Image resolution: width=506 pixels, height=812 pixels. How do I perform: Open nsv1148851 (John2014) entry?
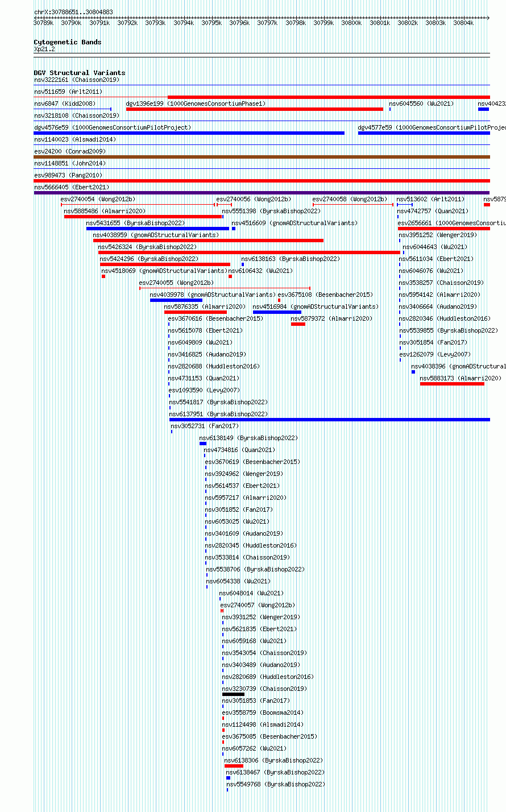click(69, 164)
